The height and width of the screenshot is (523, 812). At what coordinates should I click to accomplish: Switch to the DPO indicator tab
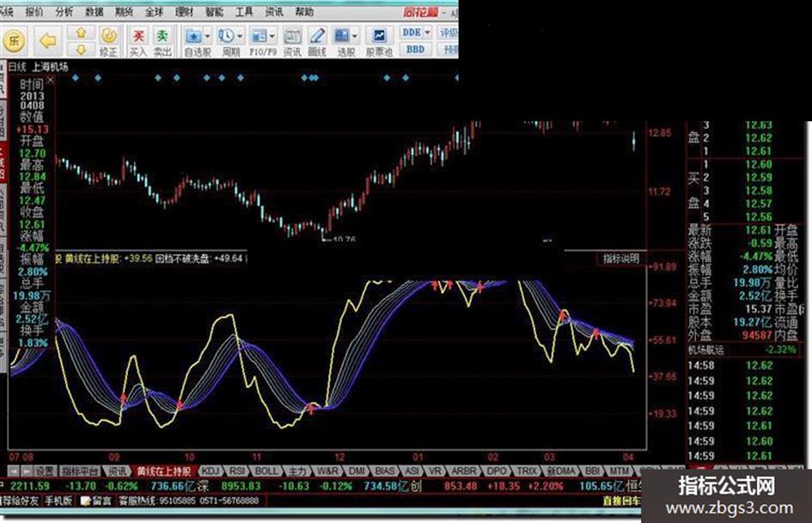[496, 471]
